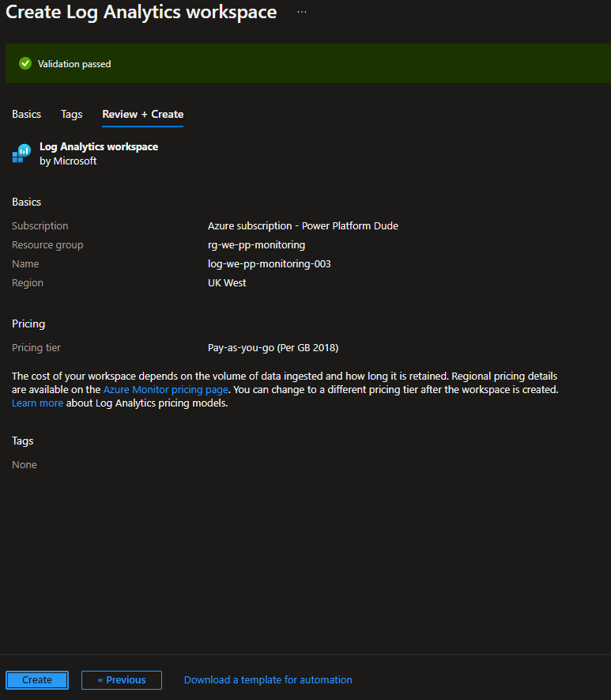Select the Review + Create tab

tap(142, 114)
